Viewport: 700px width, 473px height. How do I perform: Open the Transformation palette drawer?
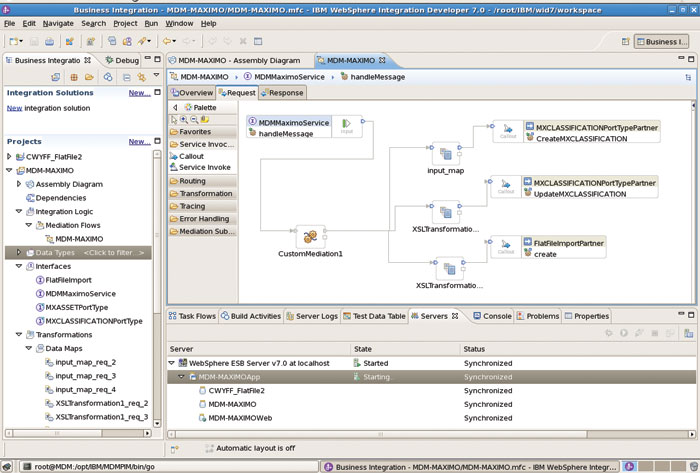click(203, 194)
